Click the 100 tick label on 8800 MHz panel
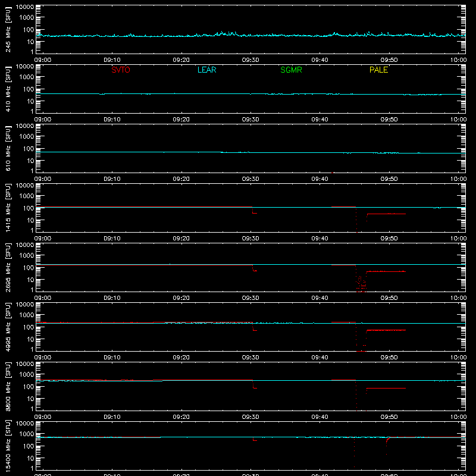 point(29,387)
